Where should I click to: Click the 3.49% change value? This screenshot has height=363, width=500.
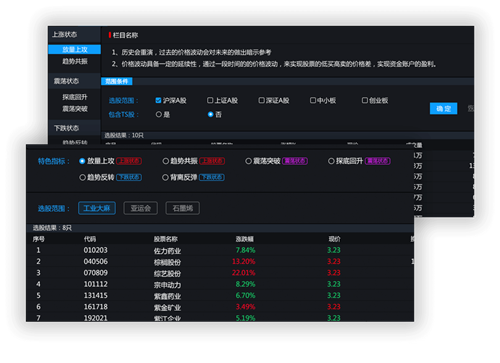pyautogui.click(x=245, y=307)
